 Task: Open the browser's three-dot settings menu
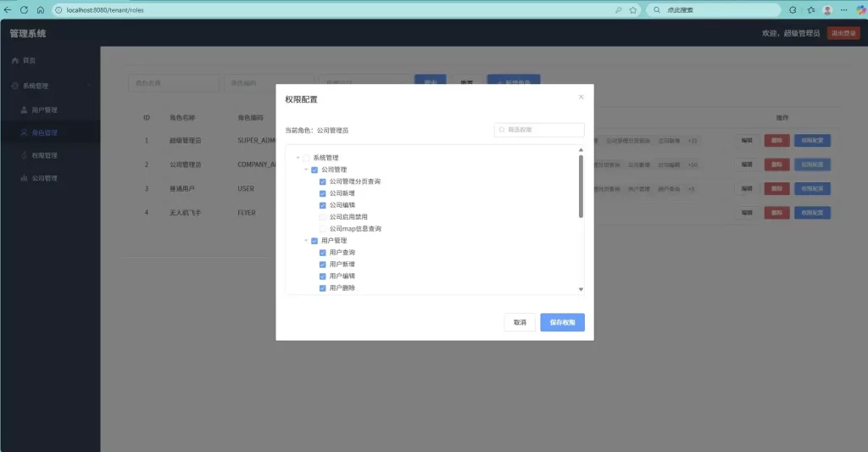point(843,9)
